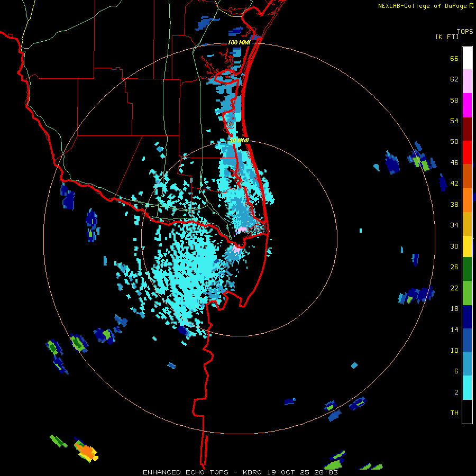476x476 pixels.
Task: Click the legend value 62
Action: [454, 79]
